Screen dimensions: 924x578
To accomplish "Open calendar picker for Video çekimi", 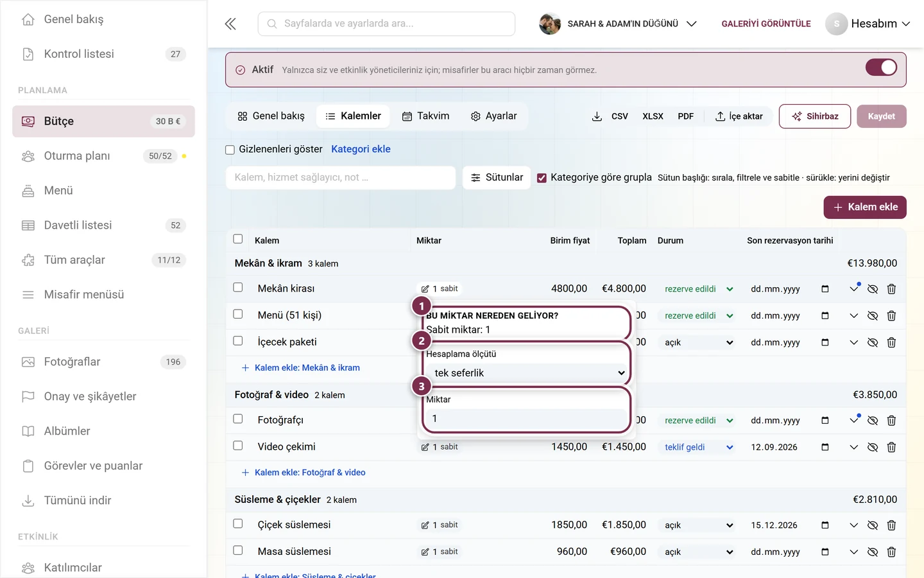I will point(825,447).
